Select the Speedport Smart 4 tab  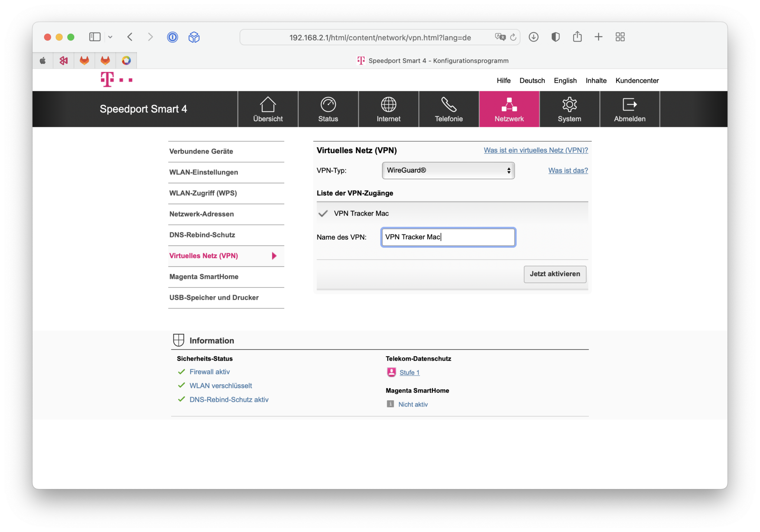click(x=432, y=60)
